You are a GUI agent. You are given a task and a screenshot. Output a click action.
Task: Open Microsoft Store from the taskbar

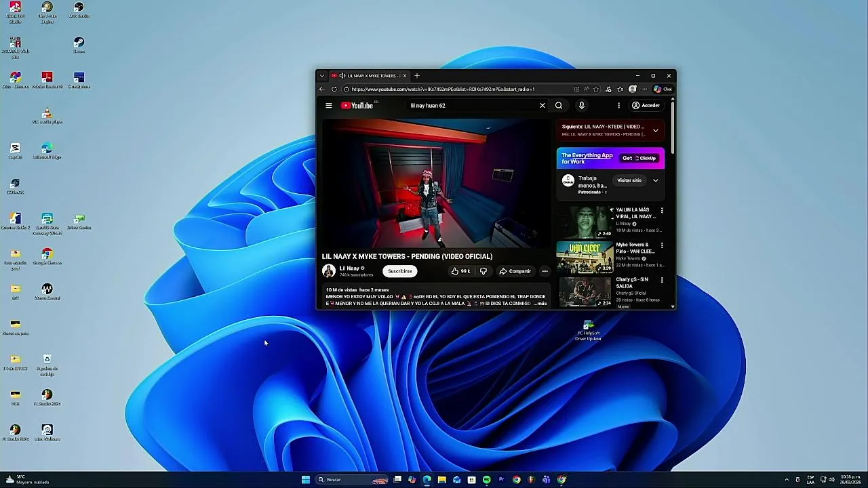pos(471,480)
